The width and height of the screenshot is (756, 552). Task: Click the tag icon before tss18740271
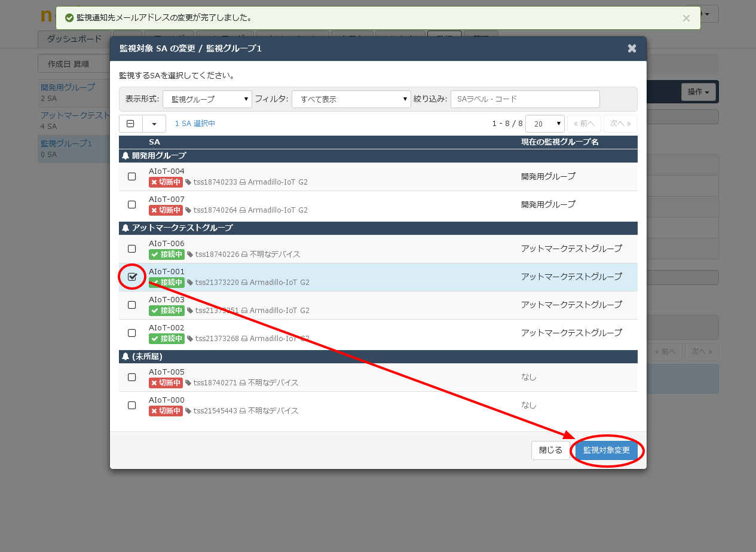pos(188,383)
